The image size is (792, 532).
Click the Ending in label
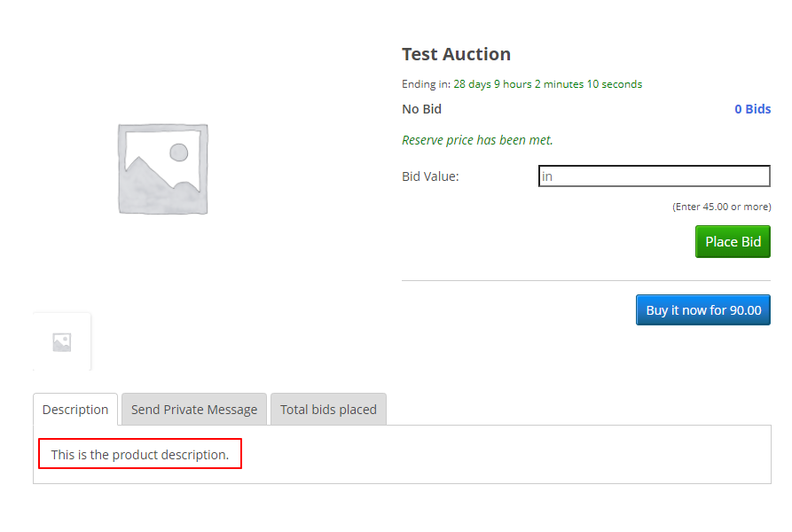[427, 84]
